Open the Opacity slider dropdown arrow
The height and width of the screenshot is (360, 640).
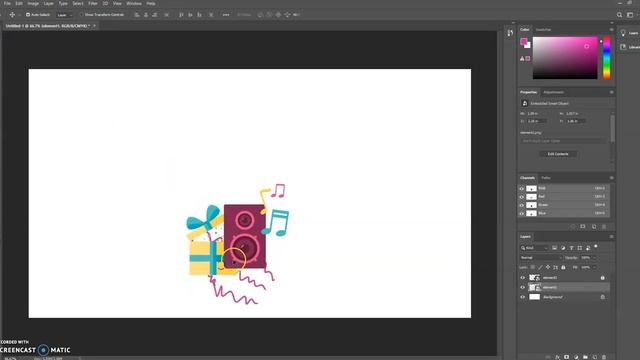pyautogui.click(x=594, y=258)
